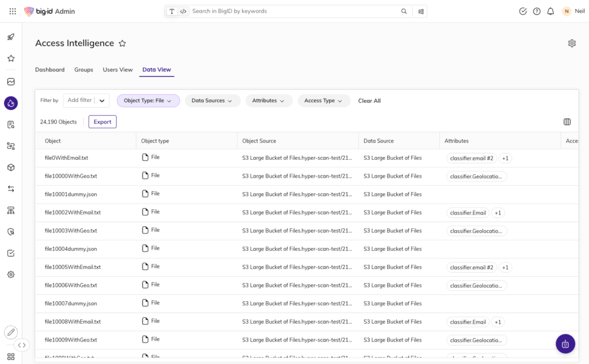This screenshot has width=589, height=364.
Task: Toggle the text search mode button
Action: click(171, 12)
